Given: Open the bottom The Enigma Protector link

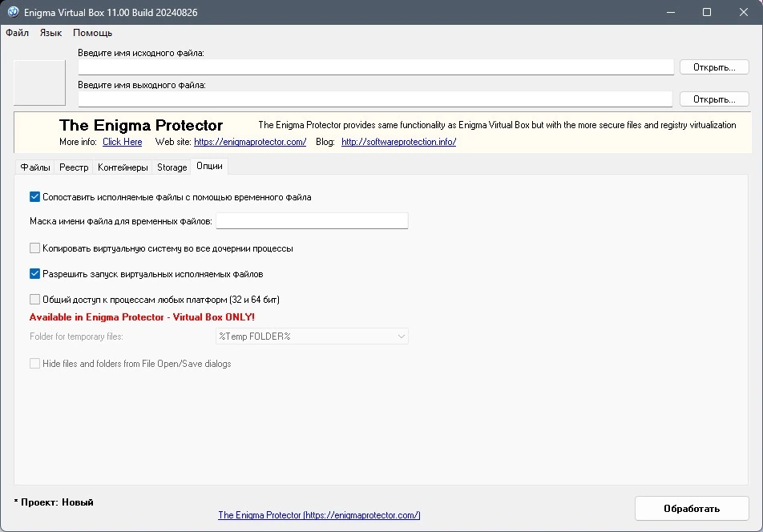Looking at the screenshot, I should (319, 515).
